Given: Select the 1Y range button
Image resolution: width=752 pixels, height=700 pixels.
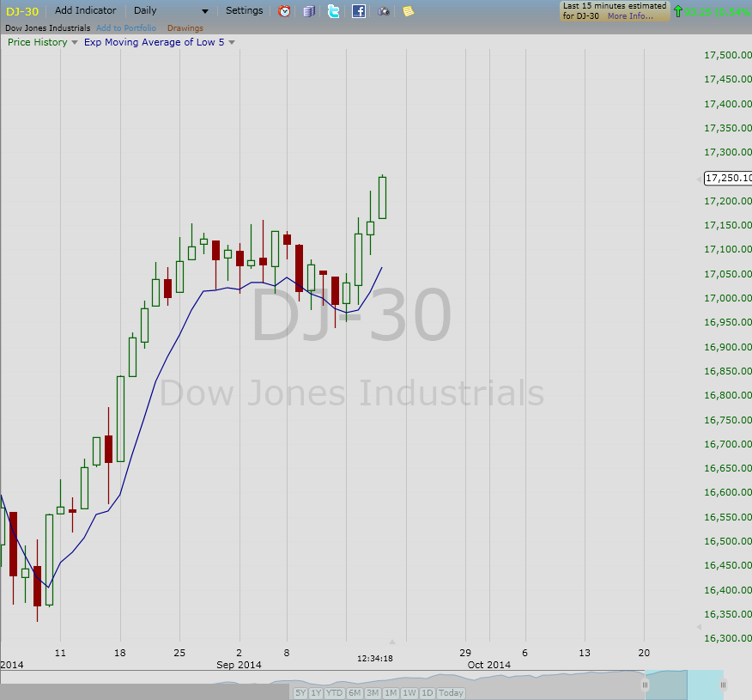Looking at the screenshot, I should tap(316, 693).
